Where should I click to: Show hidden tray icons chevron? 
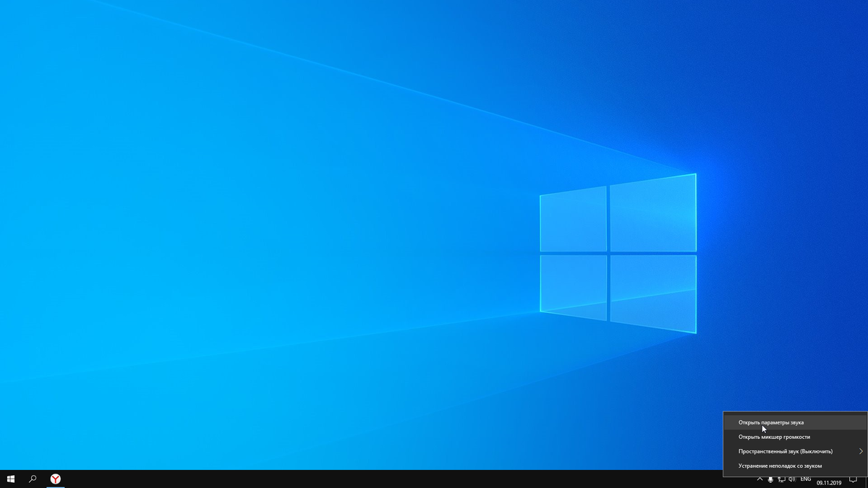coord(759,479)
